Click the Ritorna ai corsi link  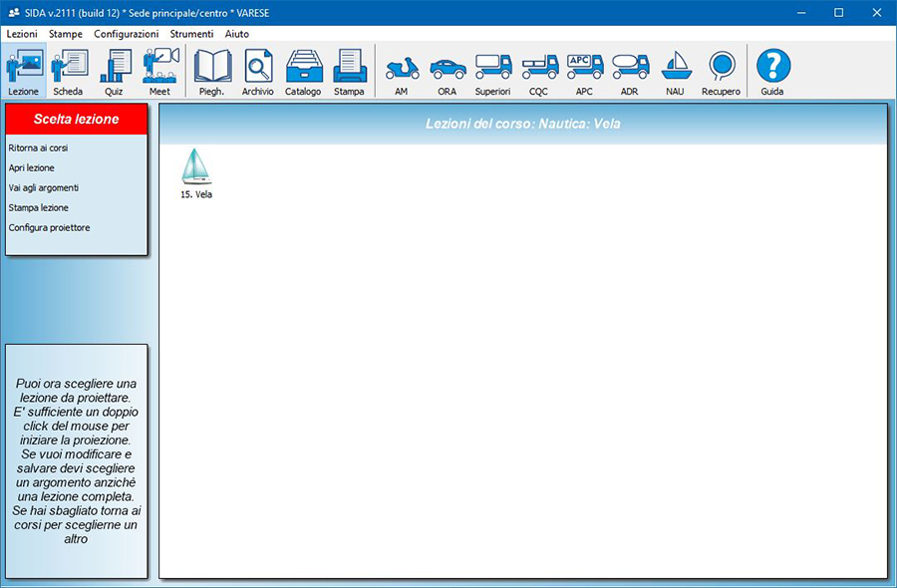pos(38,148)
